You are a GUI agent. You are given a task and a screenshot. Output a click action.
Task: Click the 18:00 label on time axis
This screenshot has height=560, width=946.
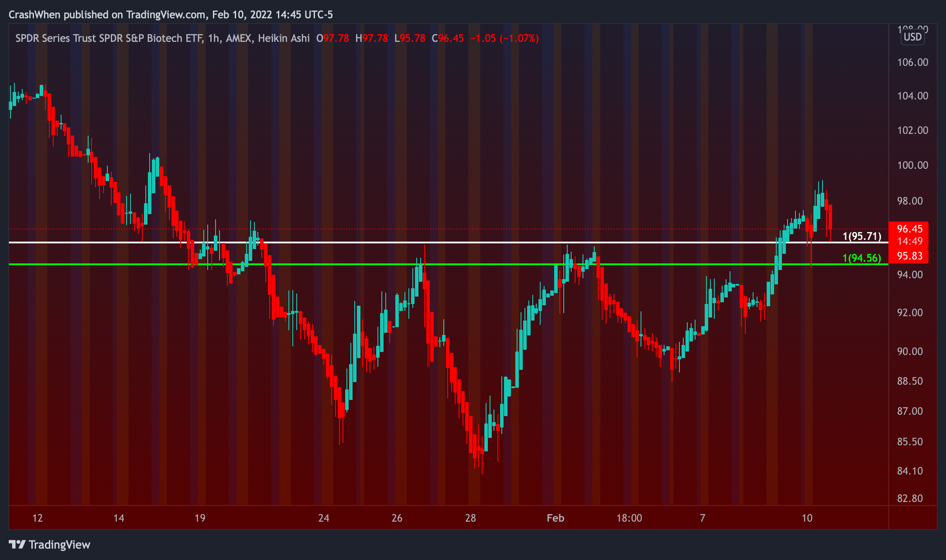click(x=629, y=518)
